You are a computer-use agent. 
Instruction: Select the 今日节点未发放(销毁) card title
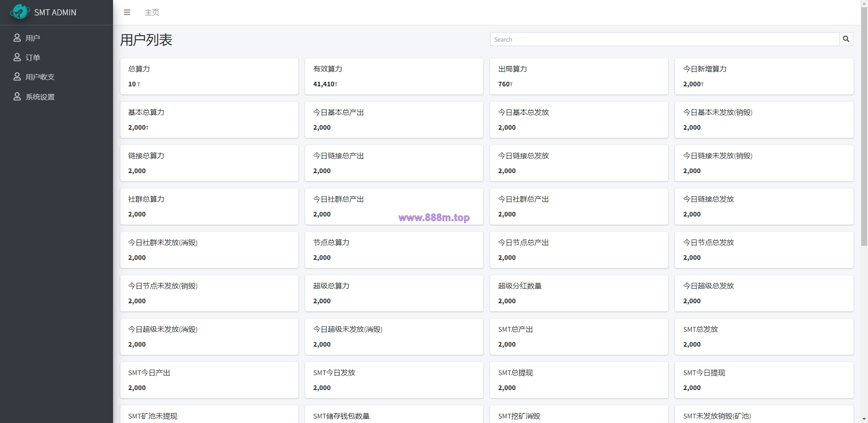163,286
